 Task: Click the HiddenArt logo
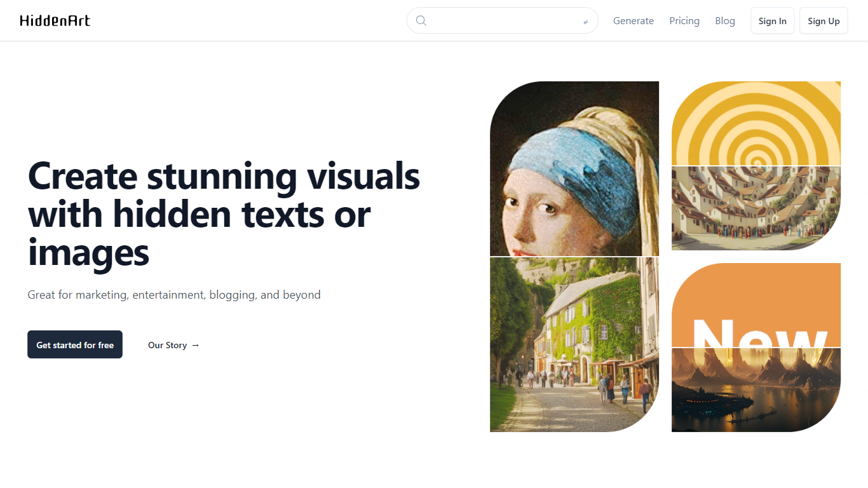tap(55, 21)
